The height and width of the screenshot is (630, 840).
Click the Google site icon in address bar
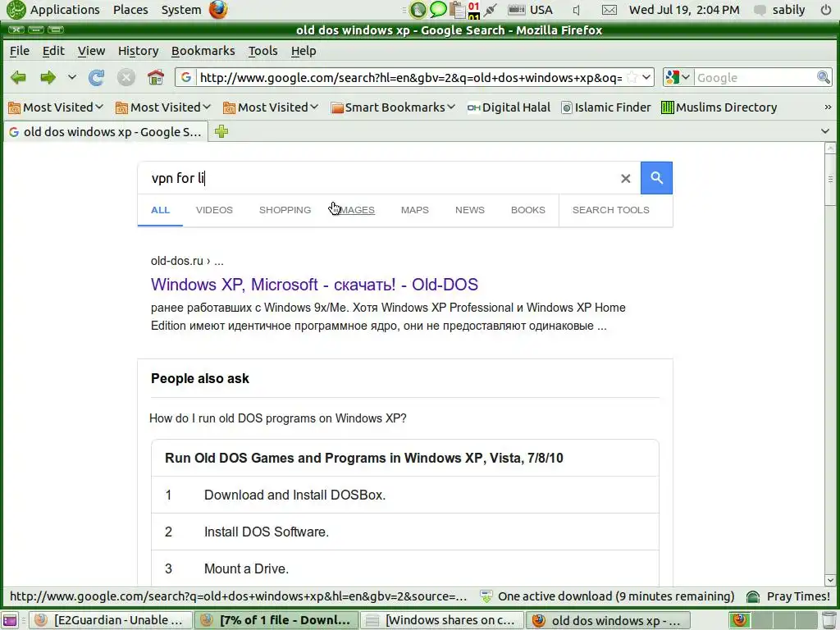click(x=186, y=78)
